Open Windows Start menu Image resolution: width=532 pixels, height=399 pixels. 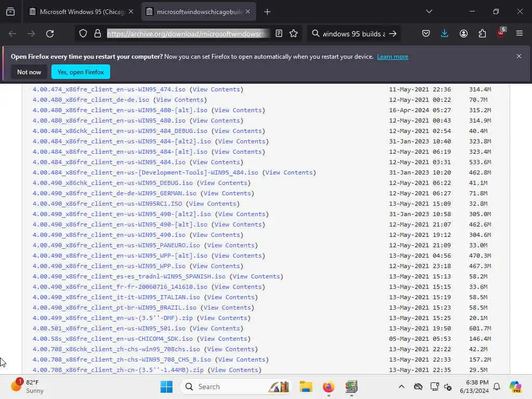click(x=166, y=387)
